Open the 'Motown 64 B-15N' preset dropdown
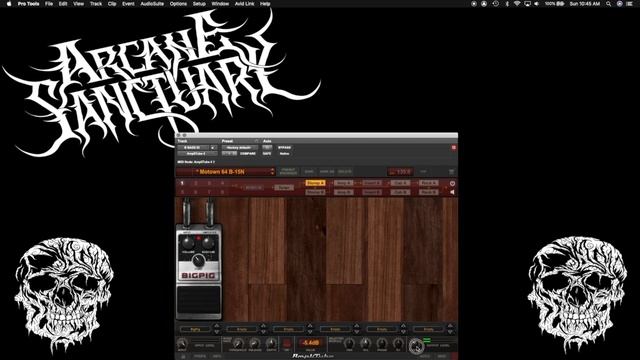640x360 pixels. pos(223,172)
